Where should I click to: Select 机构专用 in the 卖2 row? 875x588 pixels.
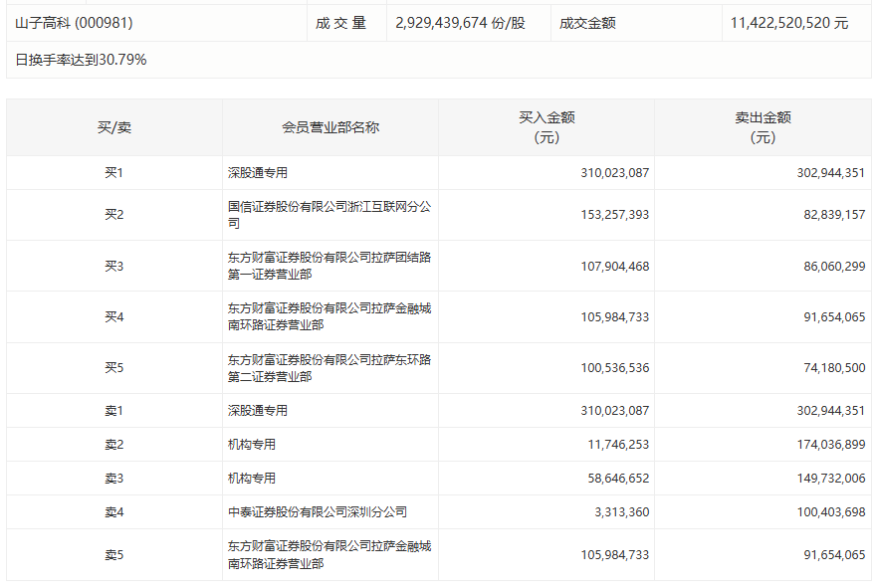(252, 445)
